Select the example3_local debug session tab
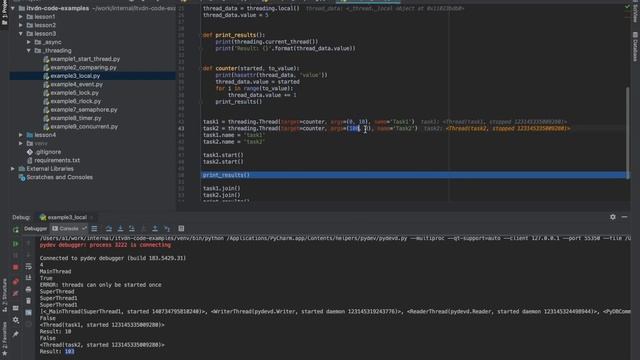640x360 pixels. pyautogui.click(x=67, y=217)
